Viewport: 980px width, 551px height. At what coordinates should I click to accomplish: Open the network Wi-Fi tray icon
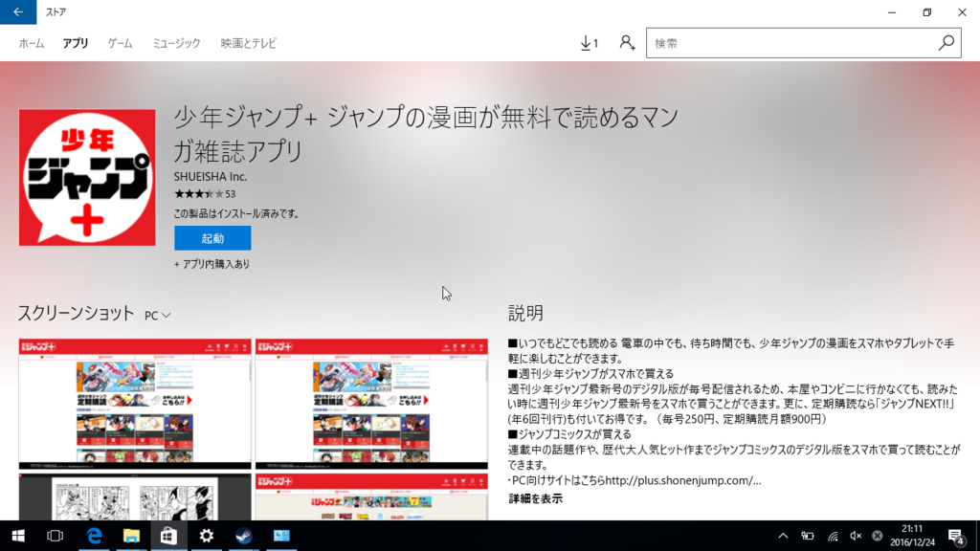833,536
